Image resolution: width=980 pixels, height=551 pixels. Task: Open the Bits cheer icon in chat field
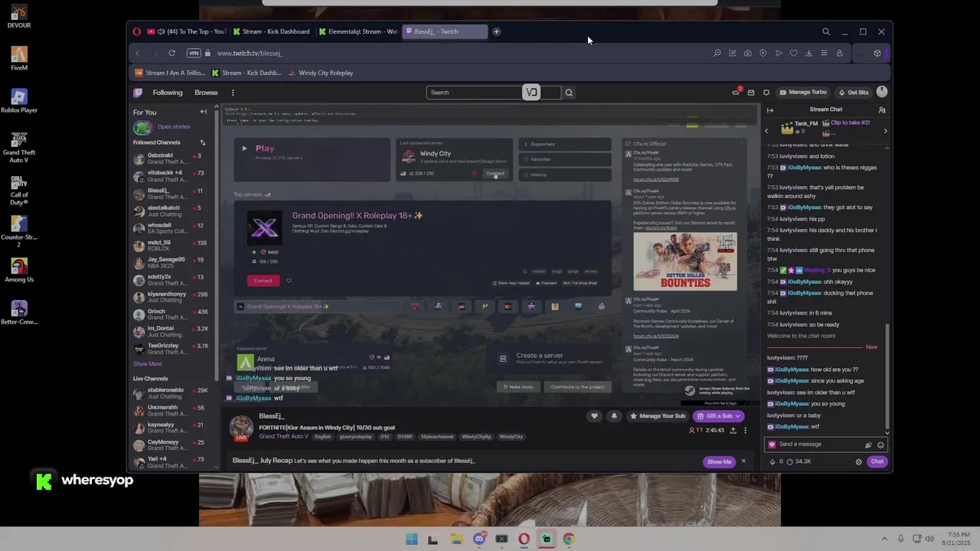pyautogui.click(x=868, y=445)
